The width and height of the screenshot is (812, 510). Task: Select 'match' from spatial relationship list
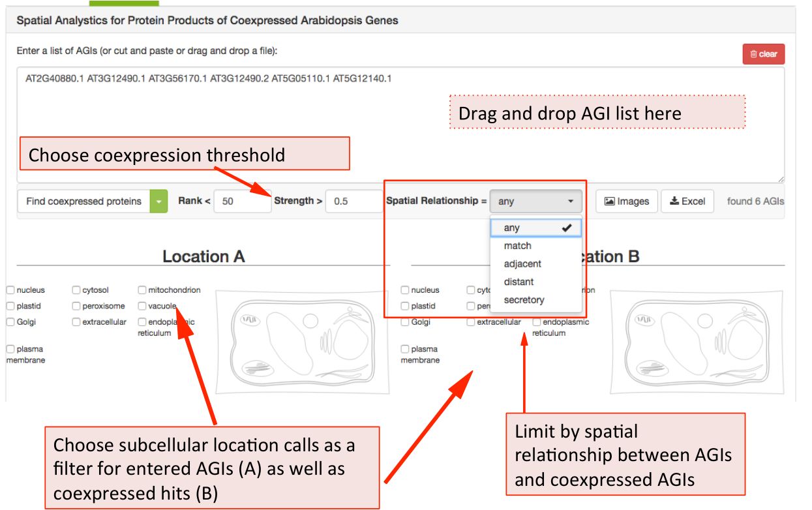click(518, 246)
